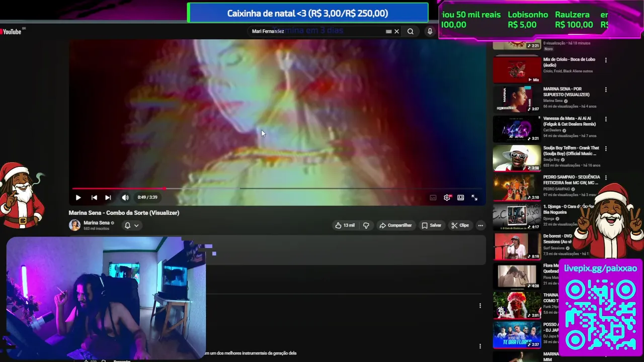Go to previous video in player
Screen dimensions: 644x362
94,198
